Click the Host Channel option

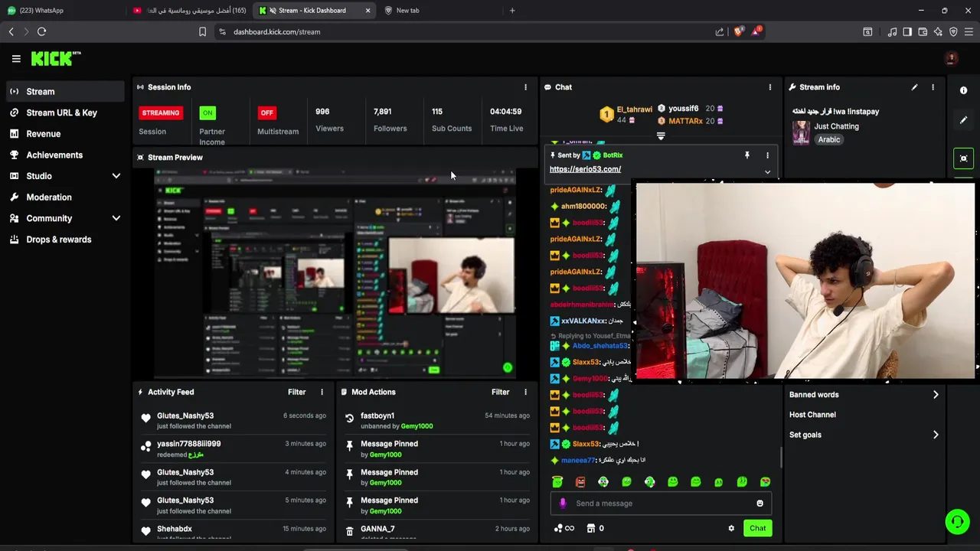coord(812,415)
